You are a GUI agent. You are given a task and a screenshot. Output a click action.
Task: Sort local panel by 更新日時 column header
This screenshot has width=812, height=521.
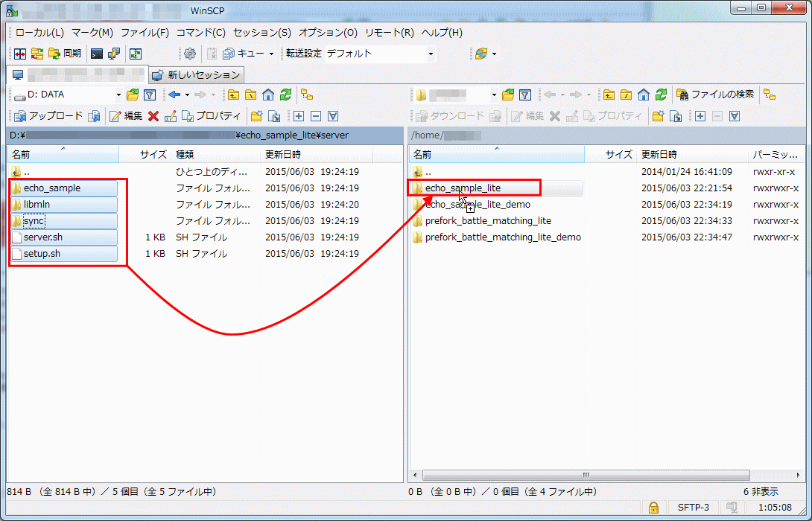point(315,154)
